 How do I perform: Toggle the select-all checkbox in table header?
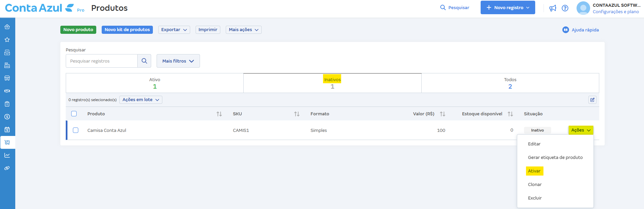pyautogui.click(x=74, y=114)
